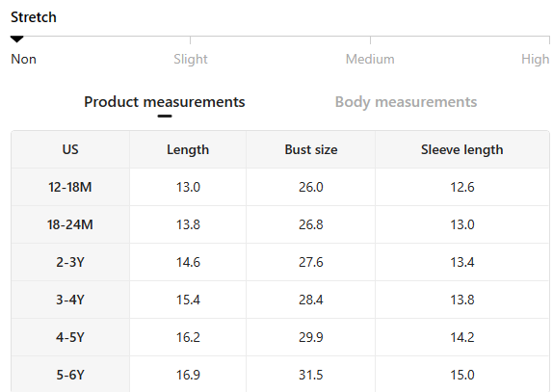The height and width of the screenshot is (392, 553).
Task: Open the Body measurements tab
Action: click(x=406, y=102)
